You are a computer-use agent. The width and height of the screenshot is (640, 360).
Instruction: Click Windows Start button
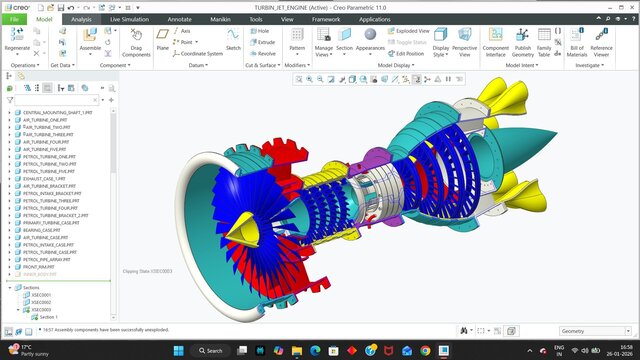[x=178, y=351]
